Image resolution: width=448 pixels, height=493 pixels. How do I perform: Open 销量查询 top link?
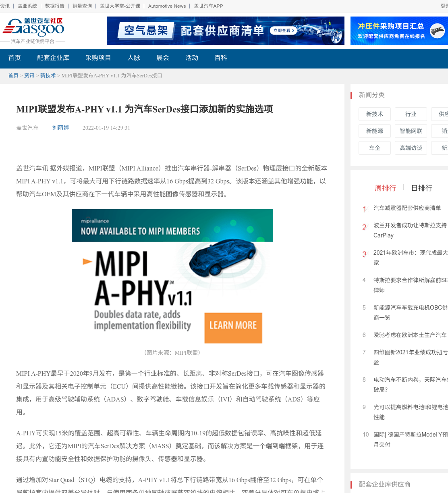[x=82, y=6]
